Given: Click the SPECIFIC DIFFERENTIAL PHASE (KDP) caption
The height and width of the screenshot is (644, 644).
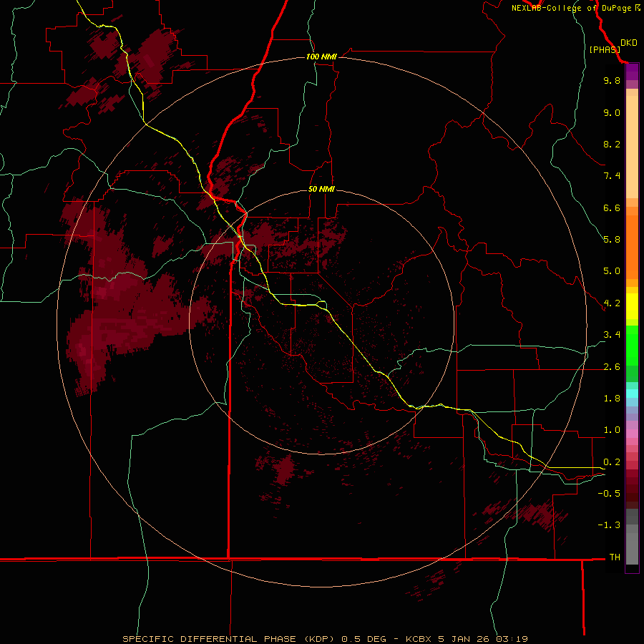Looking at the screenshot, I should pos(230,639).
